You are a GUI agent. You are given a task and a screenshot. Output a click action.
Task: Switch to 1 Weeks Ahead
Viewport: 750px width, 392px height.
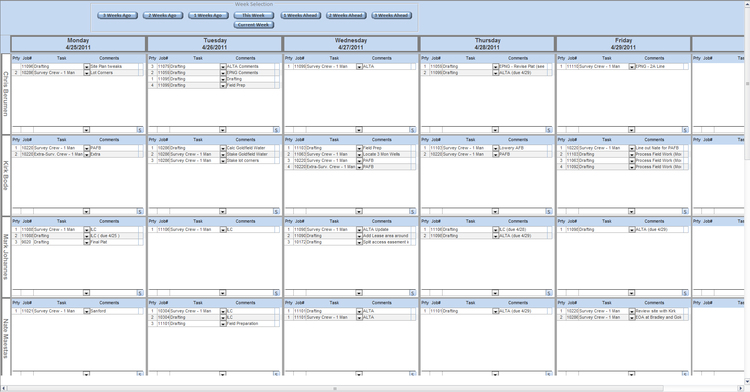pyautogui.click(x=300, y=15)
